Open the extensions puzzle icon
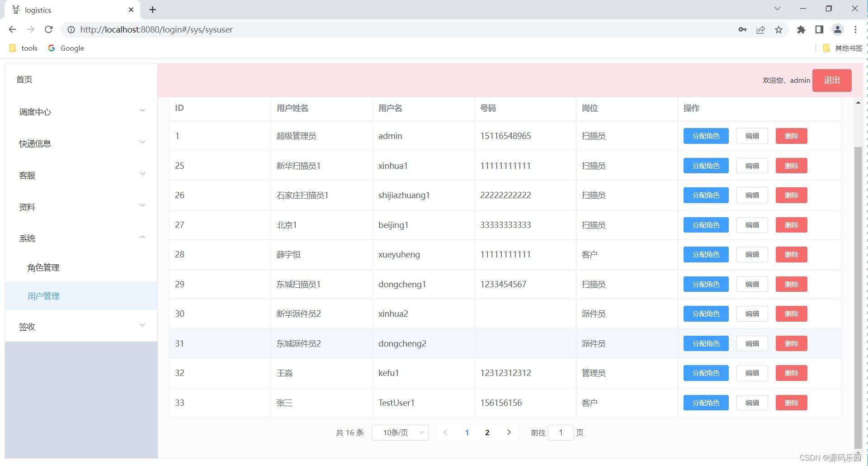This screenshot has width=868, height=466. pos(801,29)
